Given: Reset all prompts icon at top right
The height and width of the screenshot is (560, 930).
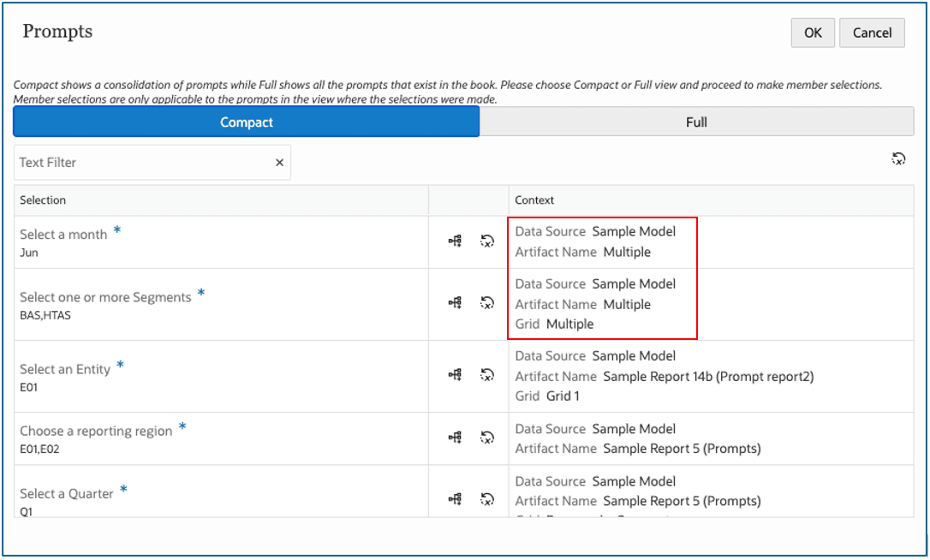Looking at the screenshot, I should pyautogui.click(x=898, y=158).
